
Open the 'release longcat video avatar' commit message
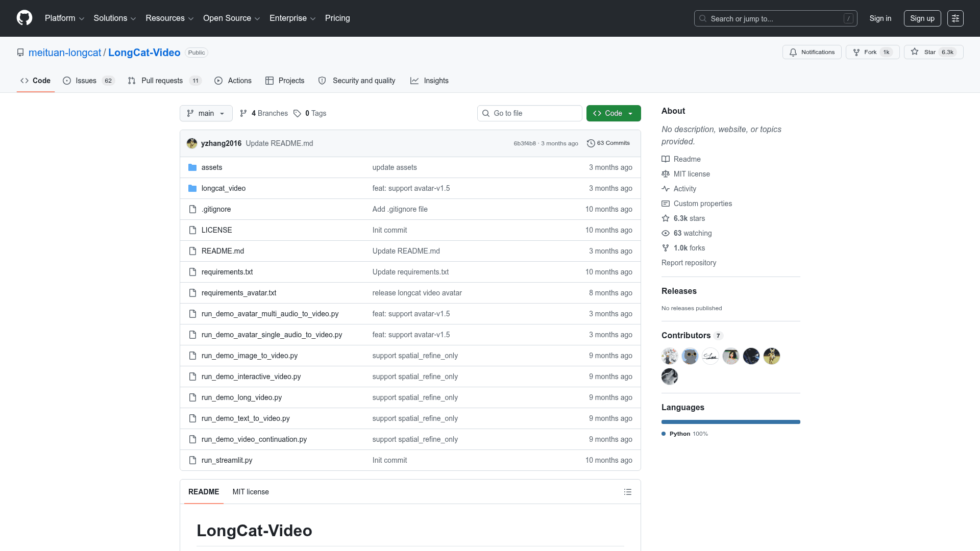pos(417,293)
